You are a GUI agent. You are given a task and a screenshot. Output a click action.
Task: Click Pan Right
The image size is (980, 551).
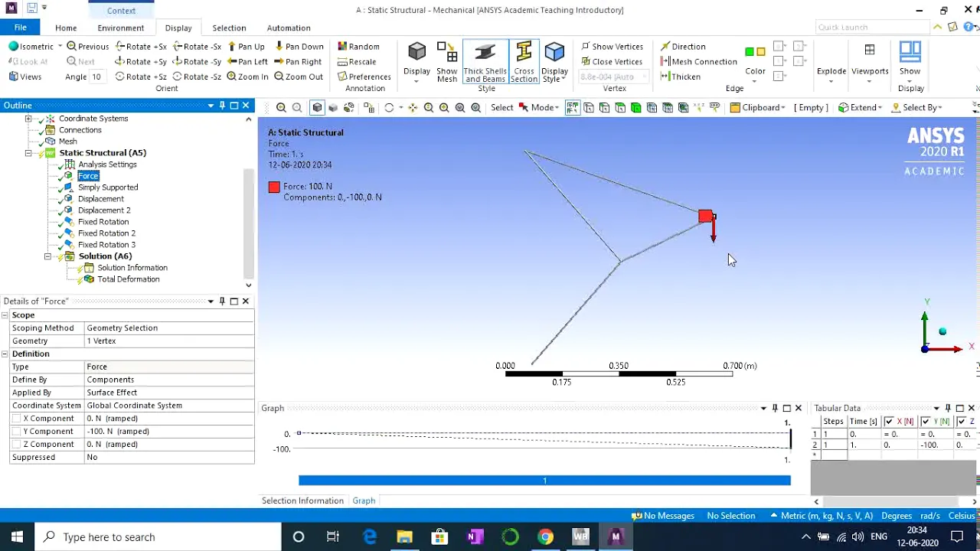click(x=298, y=62)
